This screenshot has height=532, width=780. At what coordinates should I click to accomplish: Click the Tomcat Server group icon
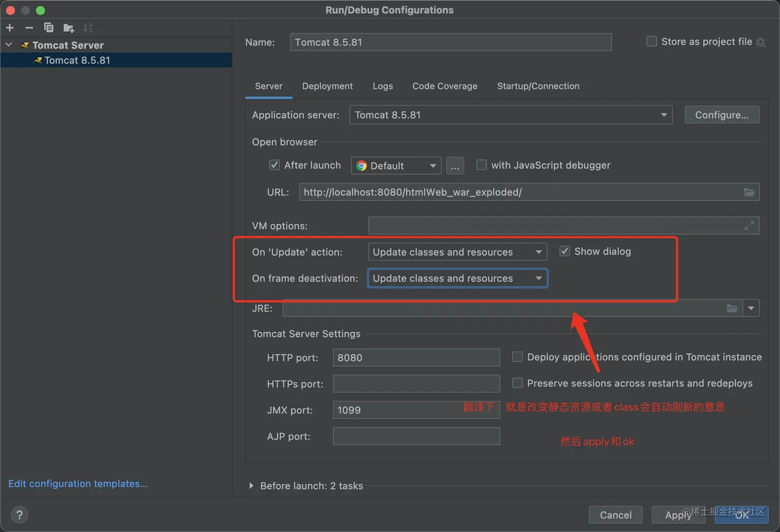click(24, 45)
